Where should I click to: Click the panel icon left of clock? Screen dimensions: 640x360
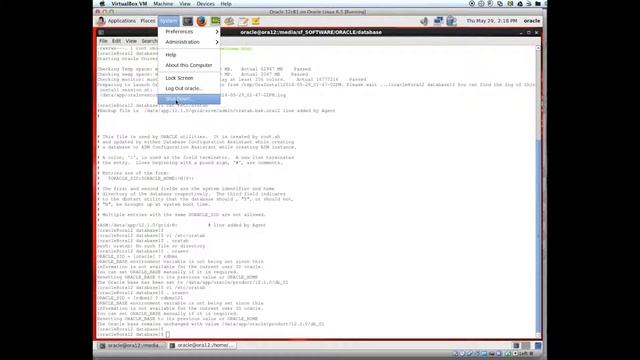(451, 21)
